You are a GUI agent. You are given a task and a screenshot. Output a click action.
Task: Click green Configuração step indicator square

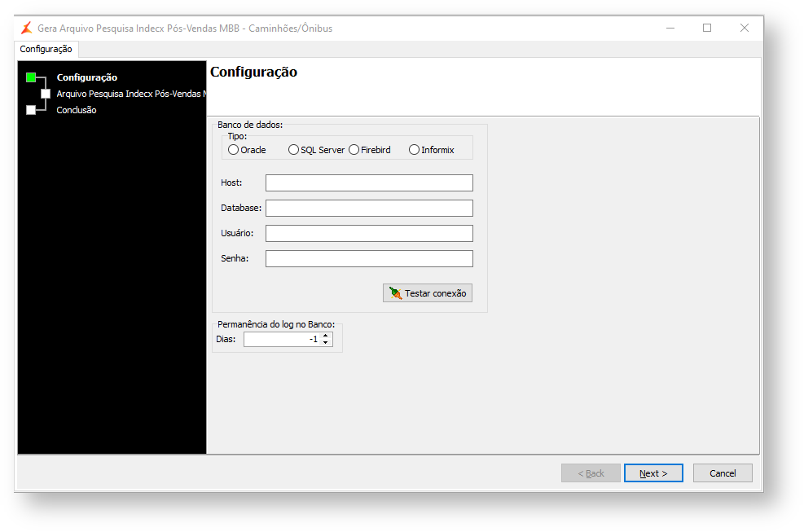pos(31,77)
